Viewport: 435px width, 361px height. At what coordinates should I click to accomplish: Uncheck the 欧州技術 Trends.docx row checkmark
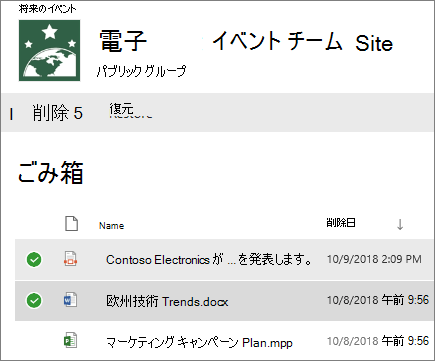34,301
